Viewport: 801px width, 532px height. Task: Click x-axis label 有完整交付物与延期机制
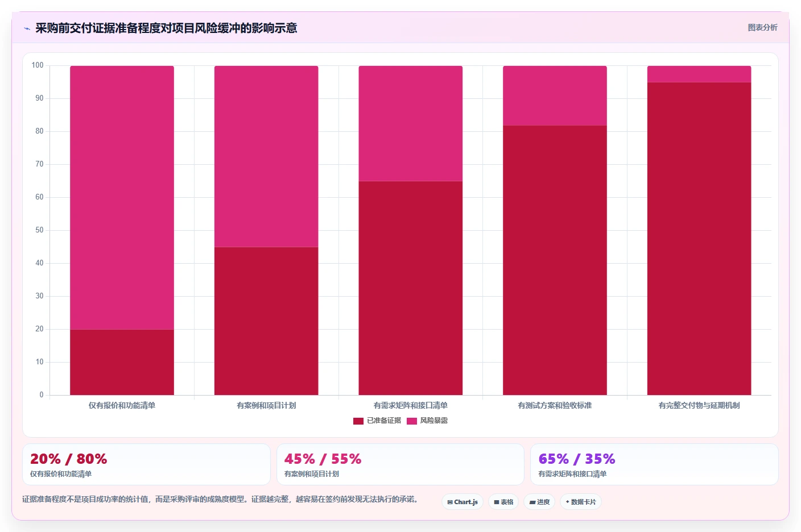click(x=699, y=405)
